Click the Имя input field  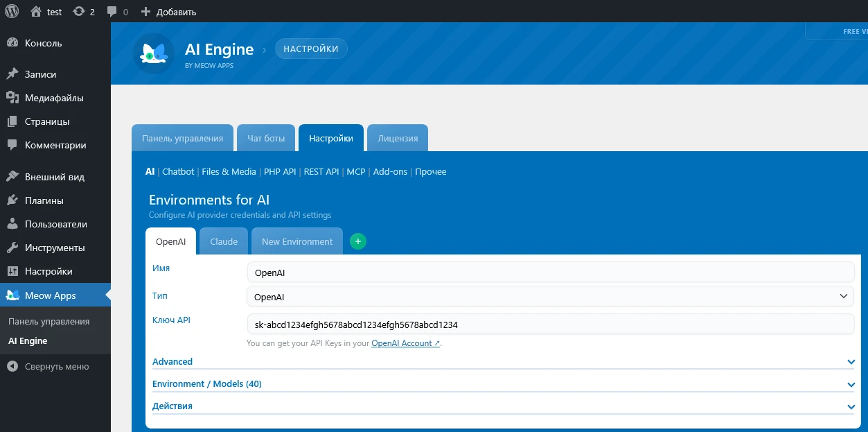coord(551,272)
